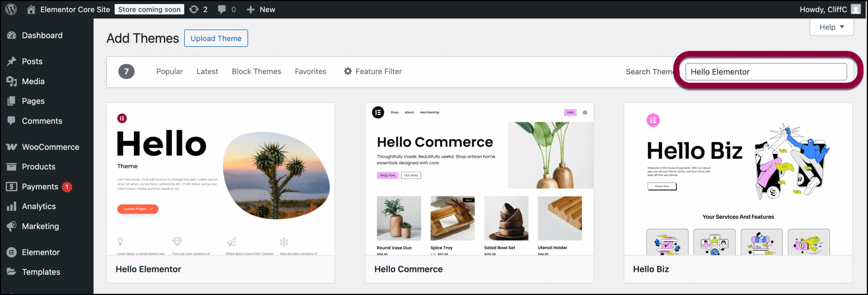The width and height of the screenshot is (868, 295).
Task: Open the comments bubble icon in toolbar
Action: [x=222, y=10]
